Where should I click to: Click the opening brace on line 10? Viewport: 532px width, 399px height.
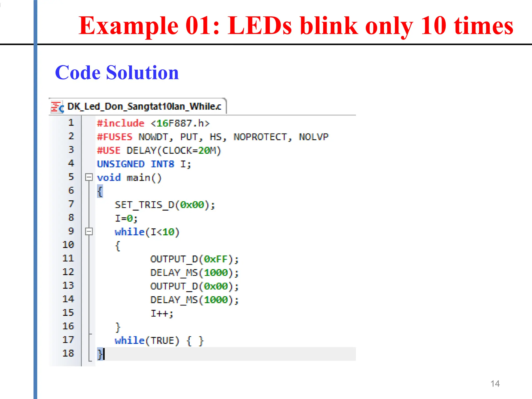click(x=118, y=246)
